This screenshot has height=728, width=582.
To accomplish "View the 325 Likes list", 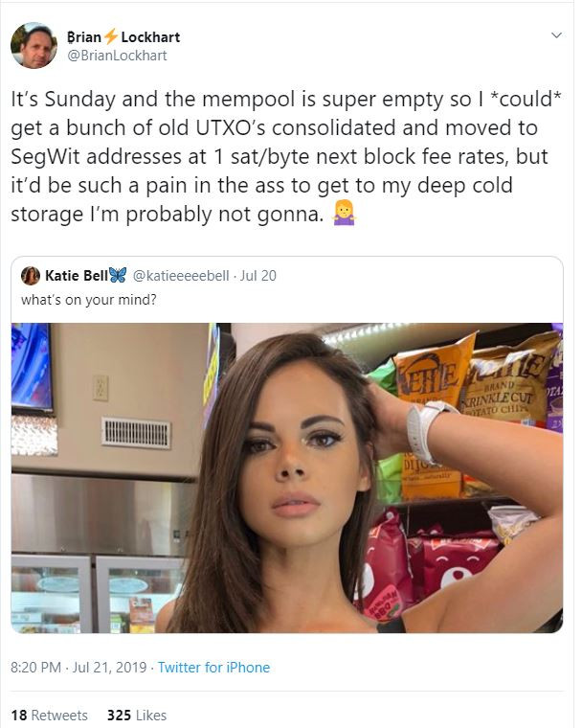I will pos(137,715).
